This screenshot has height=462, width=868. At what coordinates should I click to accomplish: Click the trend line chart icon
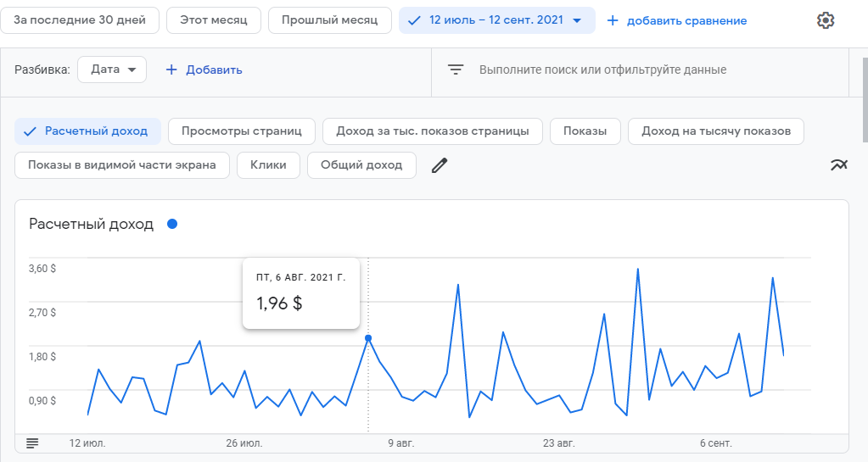[x=838, y=165]
